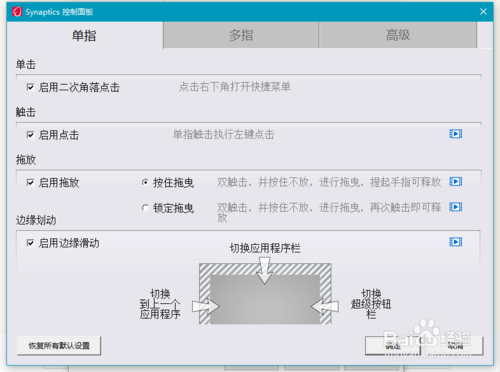Click 点击右下角打开快捷菜单 description text
The image size is (500, 372).
click(235, 87)
